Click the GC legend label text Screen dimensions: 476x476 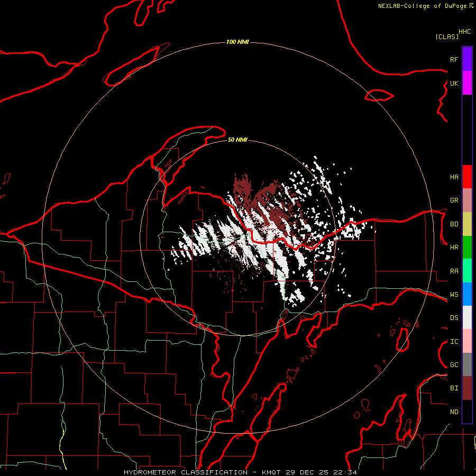coord(454,364)
